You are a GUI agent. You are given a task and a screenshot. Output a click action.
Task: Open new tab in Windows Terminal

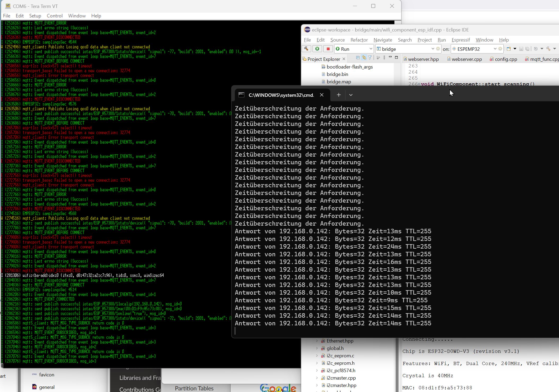339,95
